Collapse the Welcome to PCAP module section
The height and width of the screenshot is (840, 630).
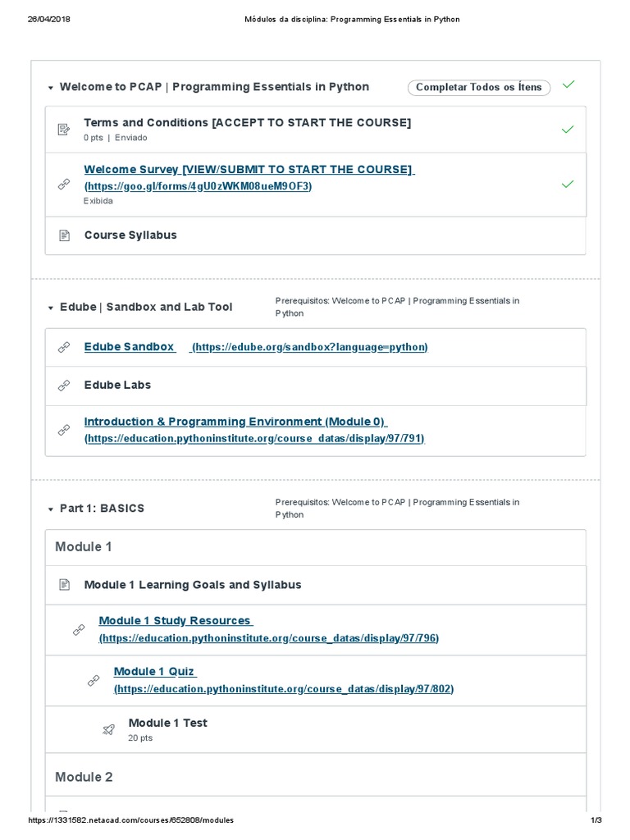click(51, 88)
